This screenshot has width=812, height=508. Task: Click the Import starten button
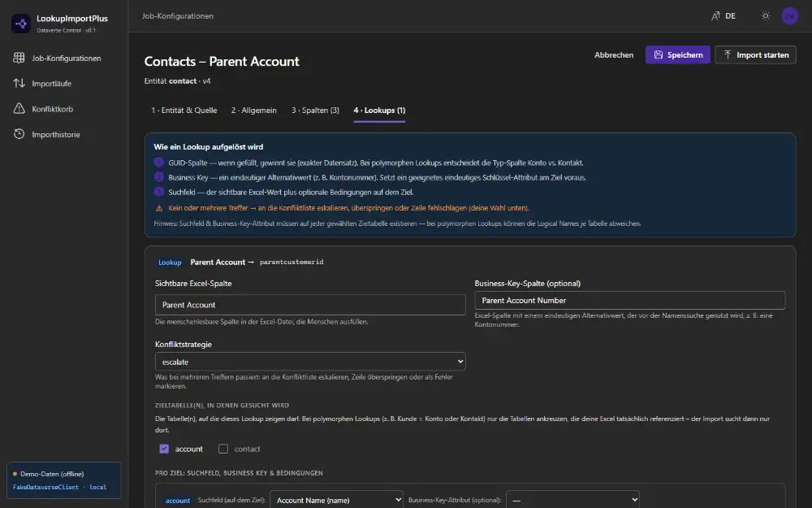755,55
